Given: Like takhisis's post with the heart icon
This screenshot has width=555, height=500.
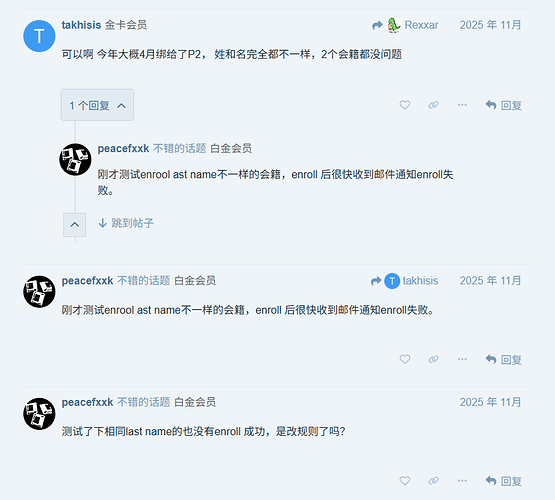Looking at the screenshot, I should pyautogui.click(x=405, y=105).
